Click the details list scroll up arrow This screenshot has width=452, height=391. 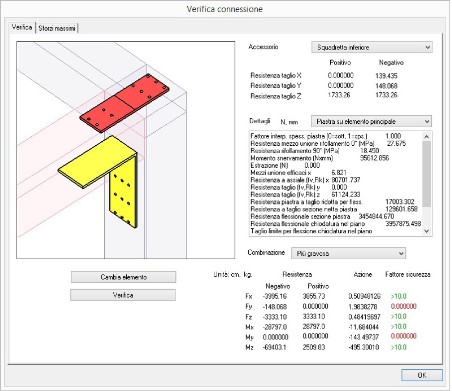(427, 136)
